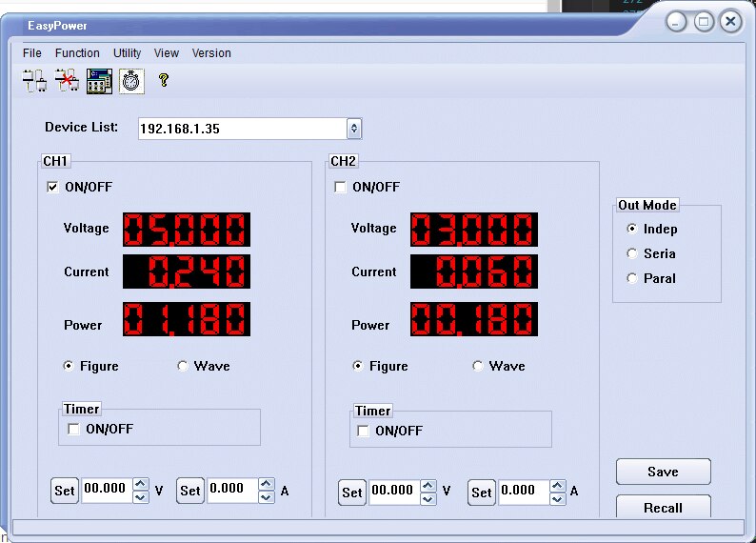This screenshot has width=756, height=543.
Task: Click CH1 voltage display reading 05.000
Action: (x=187, y=230)
